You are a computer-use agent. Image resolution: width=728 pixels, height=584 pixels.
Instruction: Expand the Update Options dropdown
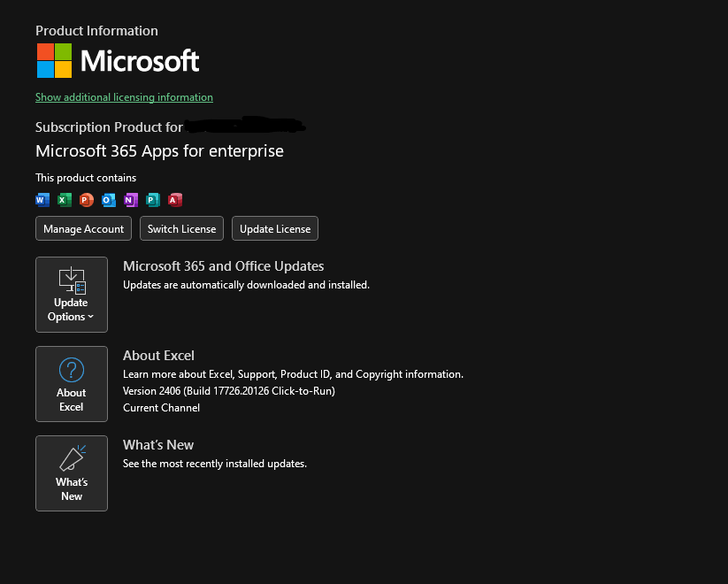pyautogui.click(x=72, y=295)
